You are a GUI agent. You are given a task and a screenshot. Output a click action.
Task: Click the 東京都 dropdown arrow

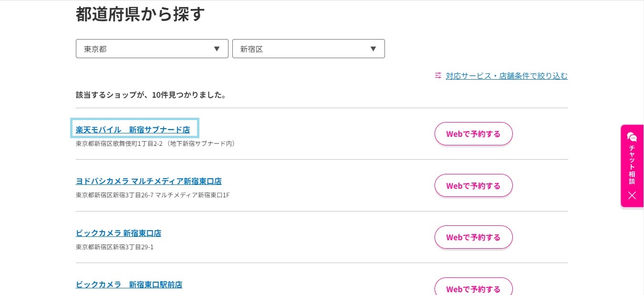217,49
